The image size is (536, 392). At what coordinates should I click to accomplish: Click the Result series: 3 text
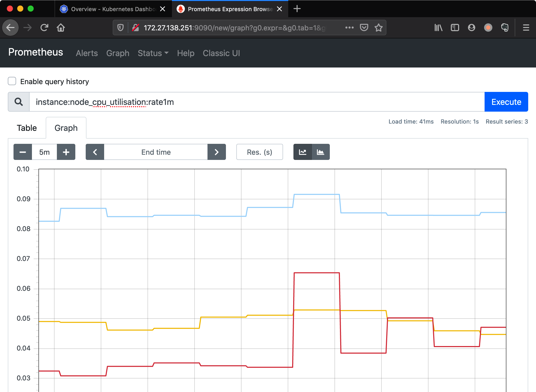pyautogui.click(x=507, y=121)
